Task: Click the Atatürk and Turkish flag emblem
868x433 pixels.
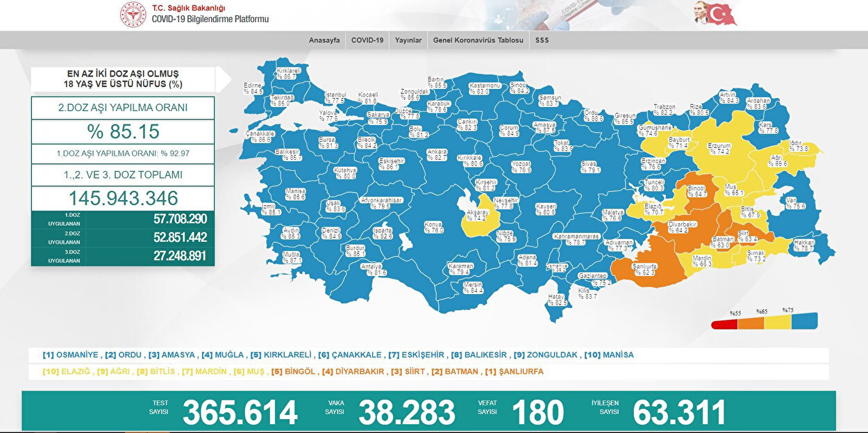Action: tap(715, 14)
